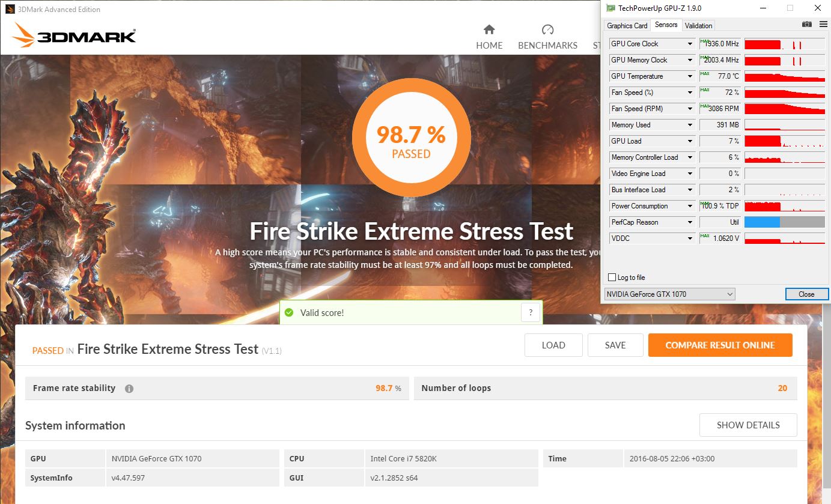Click the SystemInfo version v4.47.597
Viewport: 831px width, 504px height.
click(128, 478)
